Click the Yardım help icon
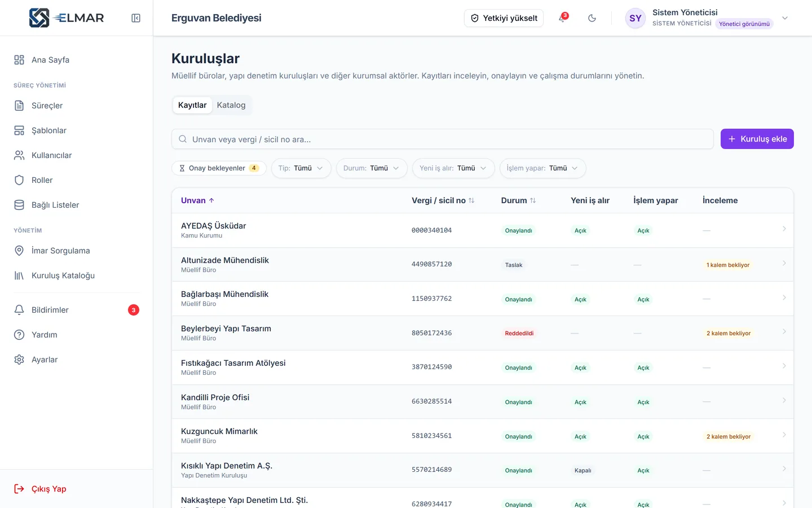The height and width of the screenshot is (508, 812). (x=19, y=335)
